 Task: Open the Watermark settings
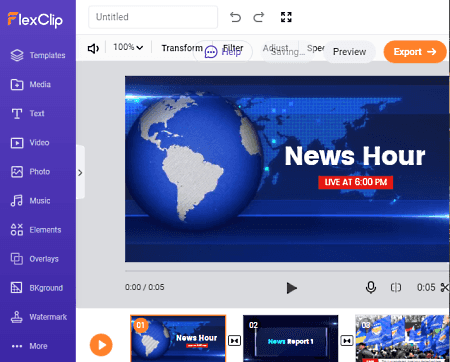pos(39,317)
